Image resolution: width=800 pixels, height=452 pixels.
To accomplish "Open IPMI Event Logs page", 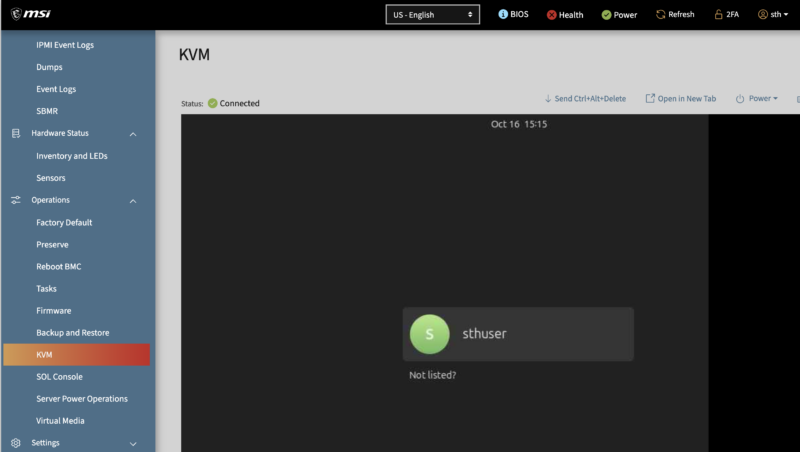I will tap(65, 45).
